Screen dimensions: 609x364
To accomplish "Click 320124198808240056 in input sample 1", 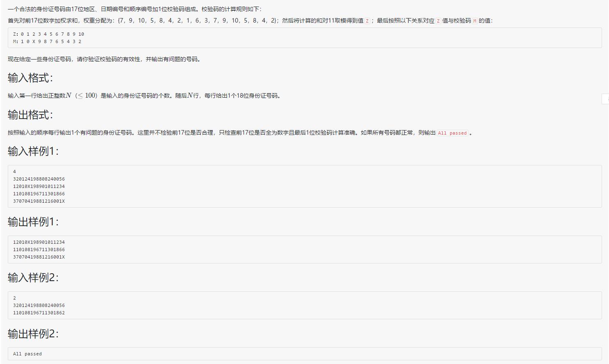I will click(x=39, y=179).
